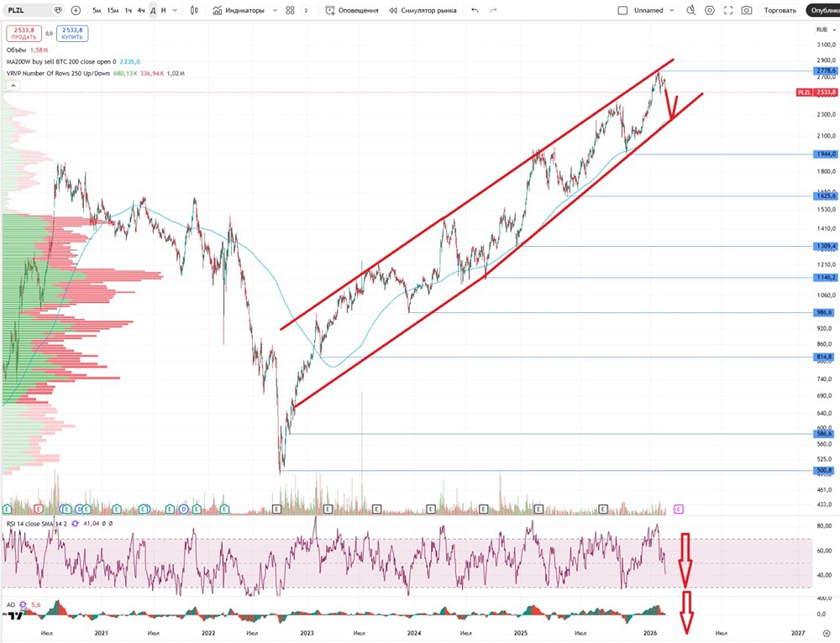Select the AO indicator legend label
Image resolution: width=840 pixels, height=643 pixels.
11,604
